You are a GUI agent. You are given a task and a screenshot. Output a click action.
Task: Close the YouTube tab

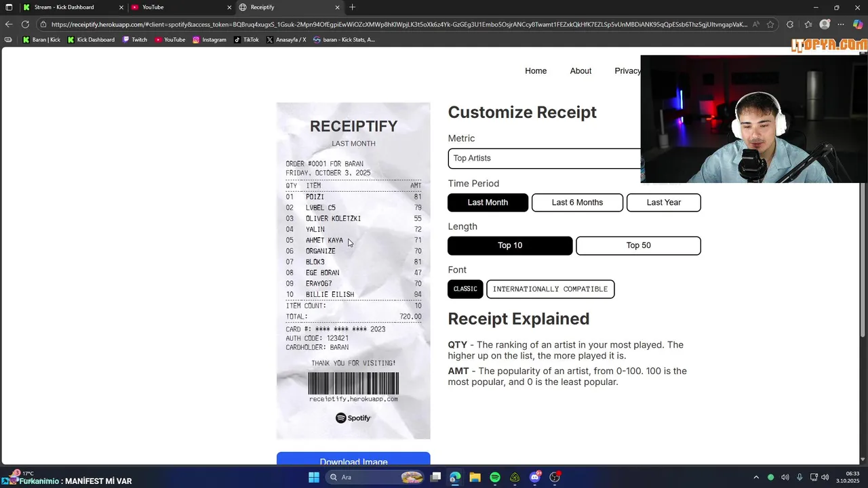[x=229, y=7]
